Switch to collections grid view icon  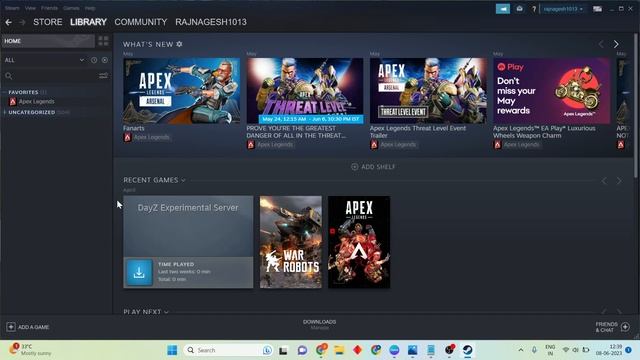coord(103,41)
